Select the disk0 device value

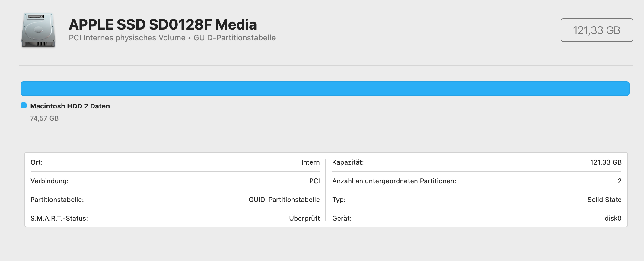tap(613, 218)
